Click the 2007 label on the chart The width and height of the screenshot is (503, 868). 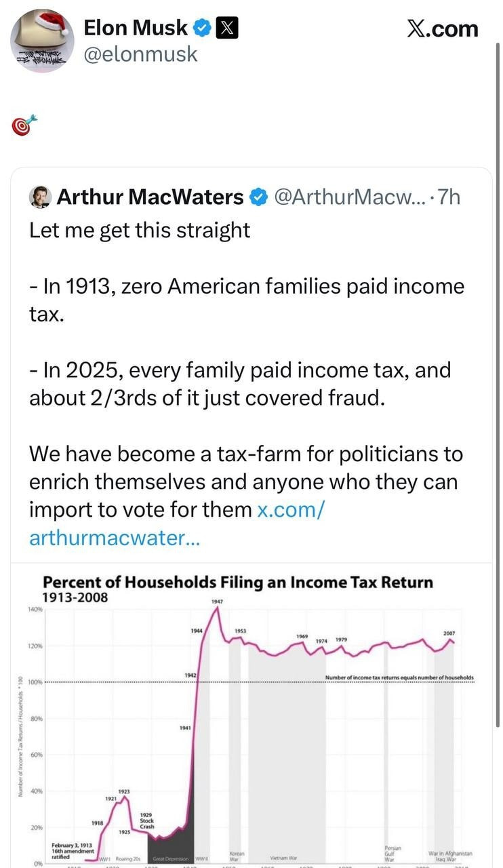click(x=449, y=633)
